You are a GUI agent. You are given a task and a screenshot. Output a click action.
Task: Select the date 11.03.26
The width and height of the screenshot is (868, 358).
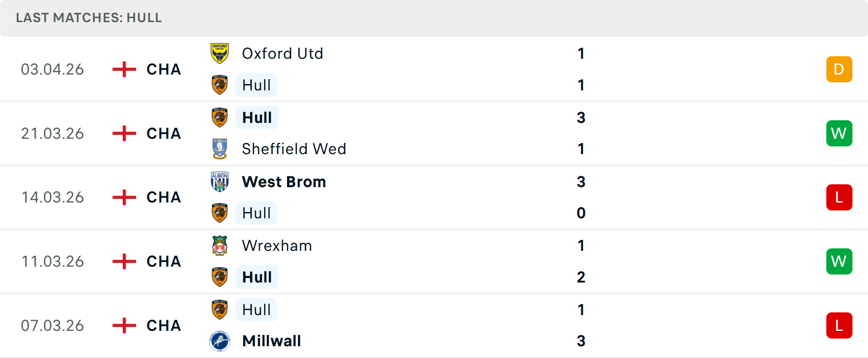click(52, 261)
